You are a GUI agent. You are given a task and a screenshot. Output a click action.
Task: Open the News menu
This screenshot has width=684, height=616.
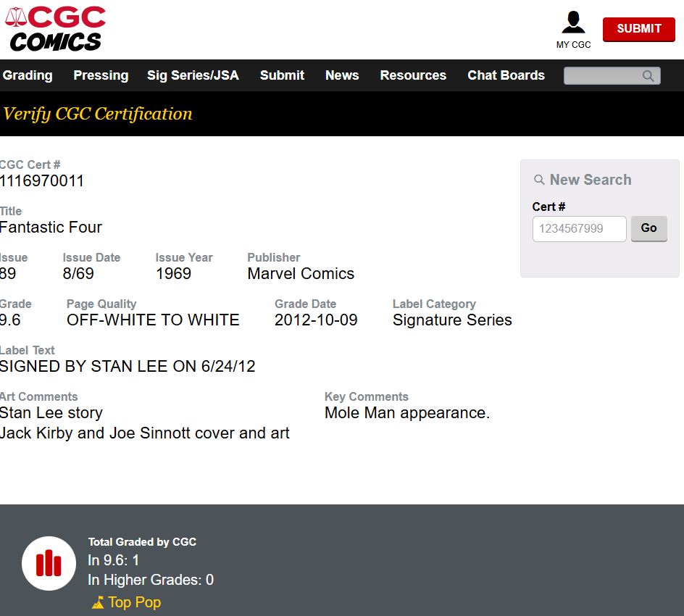pyautogui.click(x=342, y=75)
